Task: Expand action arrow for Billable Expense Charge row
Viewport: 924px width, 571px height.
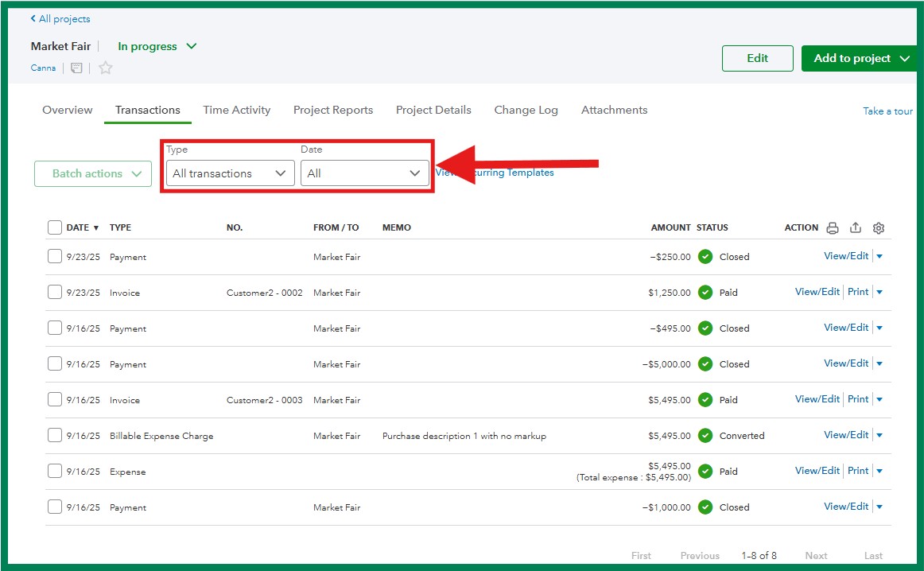Action: [x=879, y=436]
